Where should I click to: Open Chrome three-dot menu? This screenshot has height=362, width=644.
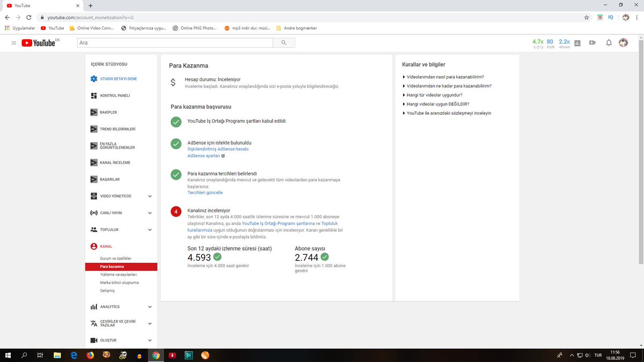click(x=637, y=18)
